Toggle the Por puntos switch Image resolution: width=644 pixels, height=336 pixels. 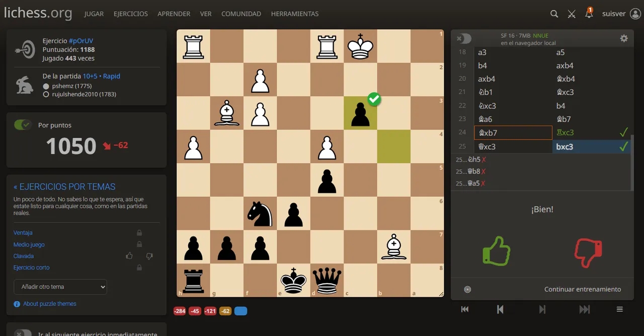tap(23, 125)
